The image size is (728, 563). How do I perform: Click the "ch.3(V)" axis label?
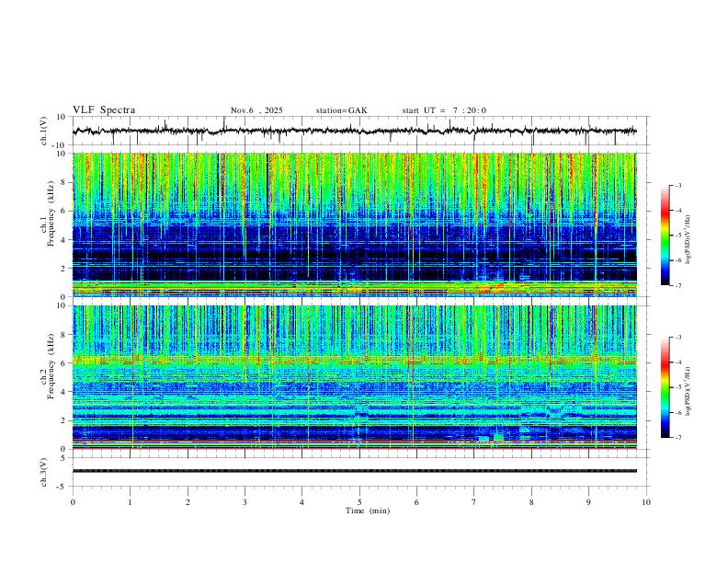44,472
